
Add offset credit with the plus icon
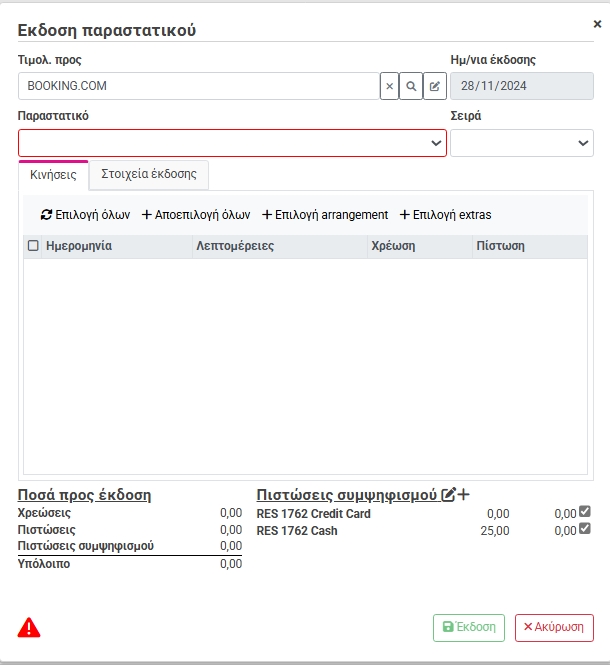click(x=464, y=495)
